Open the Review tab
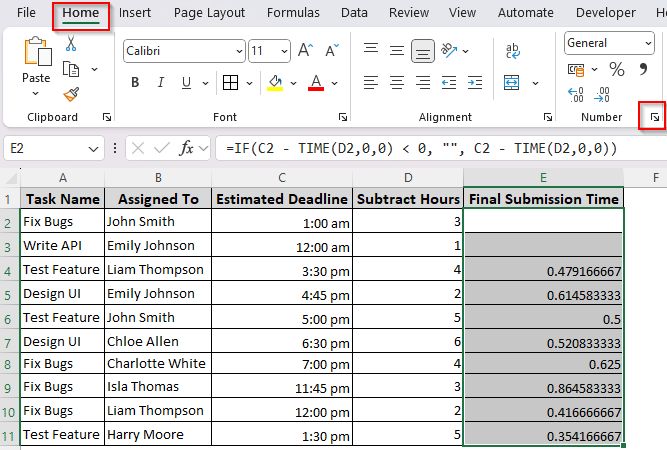667x450 pixels. pos(409,13)
